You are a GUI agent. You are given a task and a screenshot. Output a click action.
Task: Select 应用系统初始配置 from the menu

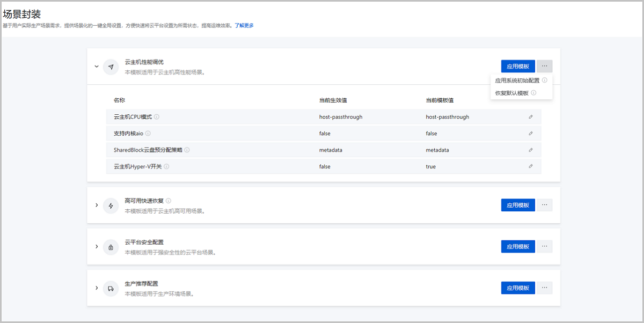coord(517,80)
